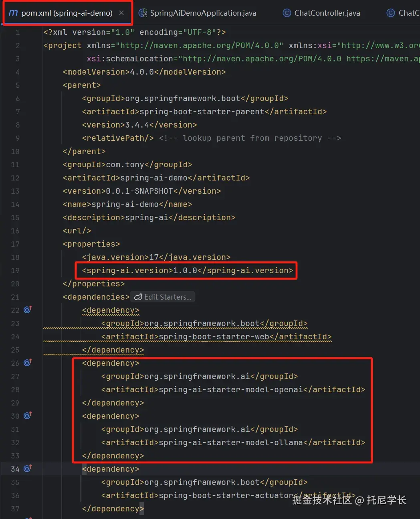Viewport: 420px width, 519px height.
Task: Click the modelVersion 4.0.0 line
Action: (x=144, y=72)
